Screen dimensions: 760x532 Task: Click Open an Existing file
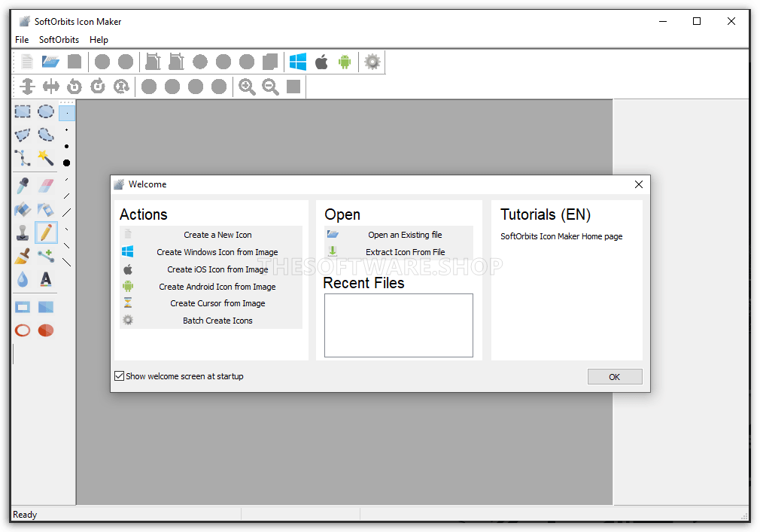click(x=398, y=235)
